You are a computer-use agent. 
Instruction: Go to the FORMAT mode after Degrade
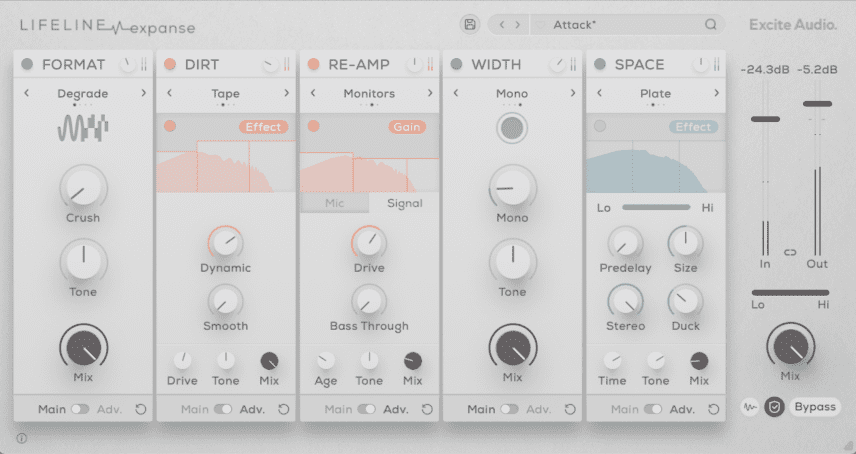tap(144, 93)
